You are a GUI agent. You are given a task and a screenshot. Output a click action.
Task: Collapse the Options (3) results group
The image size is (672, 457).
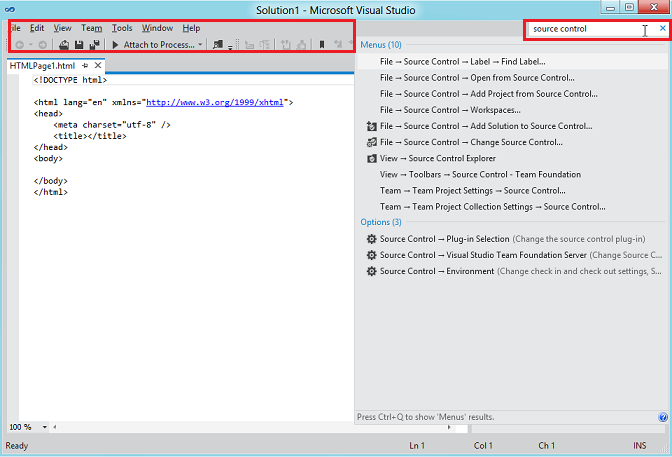tap(381, 222)
